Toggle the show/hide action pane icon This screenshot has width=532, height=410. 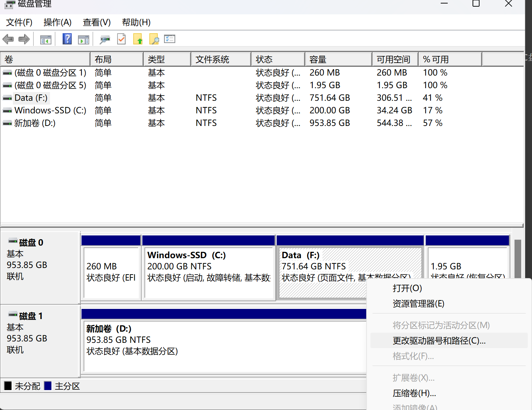point(83,40)
